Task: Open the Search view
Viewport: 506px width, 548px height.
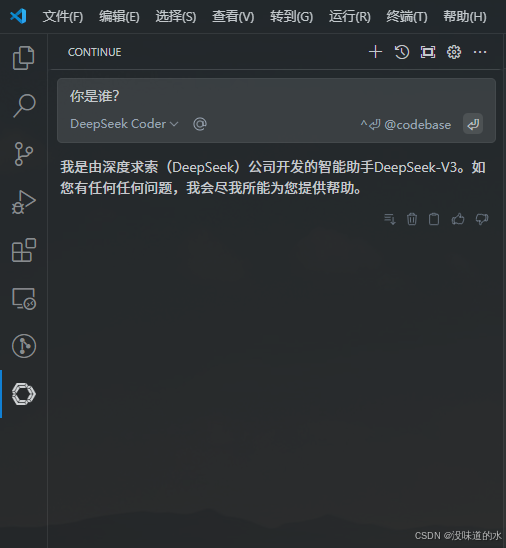Action: [x=24, y=106]
